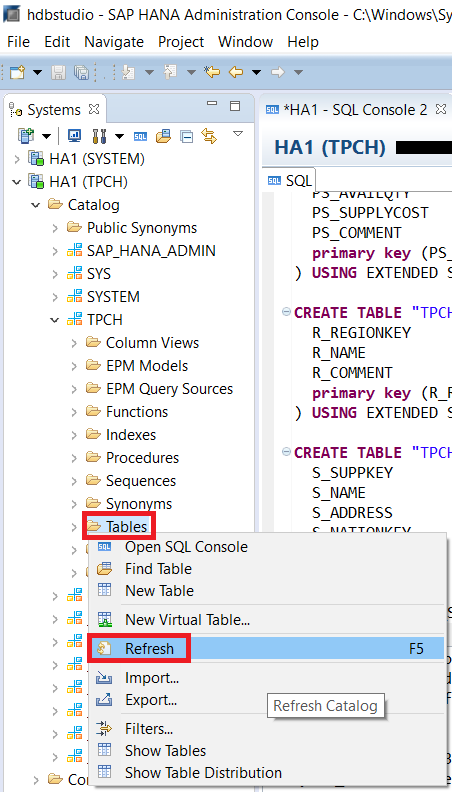Click Collapse All icon in Systems view
Viewport: 452px width, 792px height.
tap(186, 136)
